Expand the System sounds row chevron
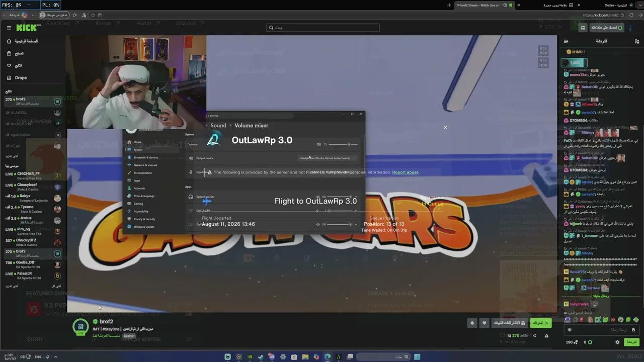Screen dimensions: 644x362 [x=356, y=197]
